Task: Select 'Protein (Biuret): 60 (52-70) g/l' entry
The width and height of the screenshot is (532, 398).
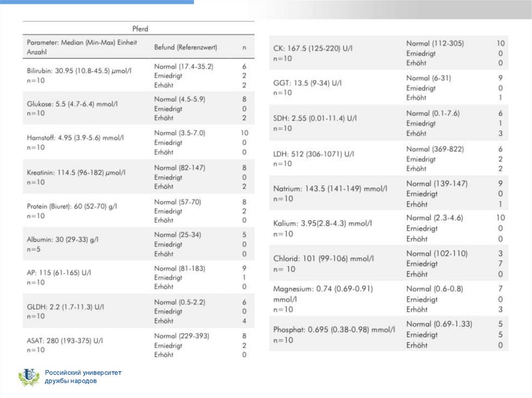Action: (x=72, y=206)
